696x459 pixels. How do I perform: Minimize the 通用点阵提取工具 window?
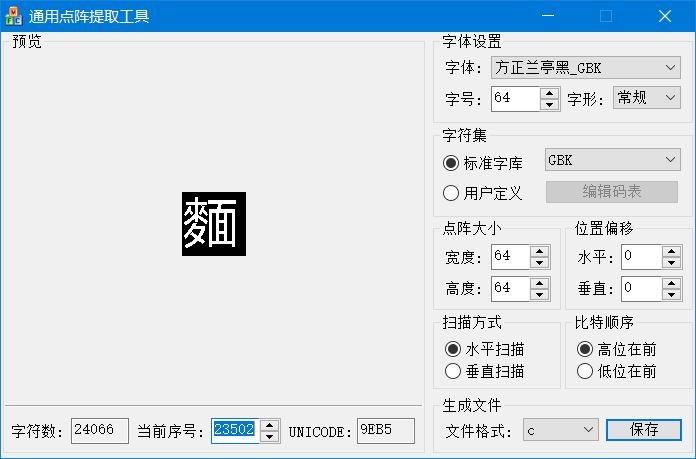point(548,16)
